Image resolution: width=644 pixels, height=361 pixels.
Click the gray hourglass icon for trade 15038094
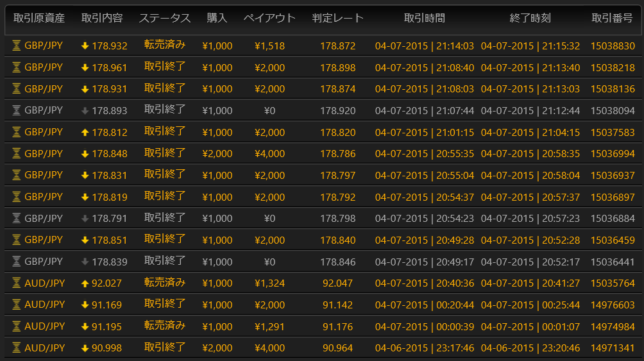pos(17,110)
